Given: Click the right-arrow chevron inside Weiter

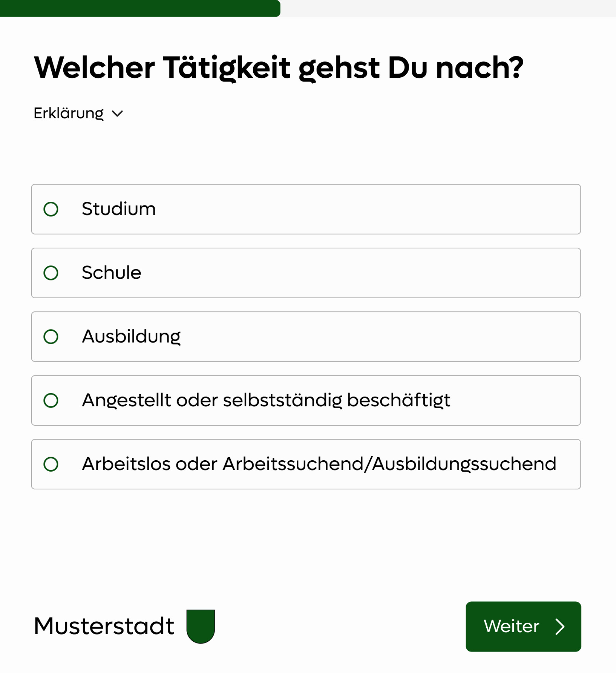Looking at the screenshot, I should pos(561,626).
